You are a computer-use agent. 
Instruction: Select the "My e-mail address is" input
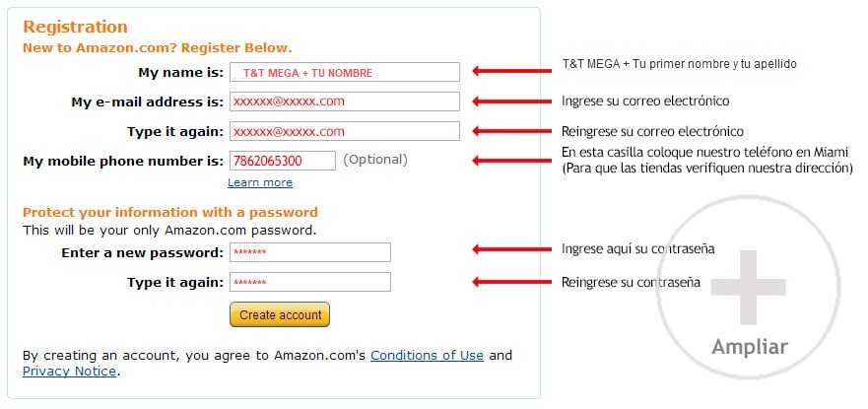click(x=344, y=102)
